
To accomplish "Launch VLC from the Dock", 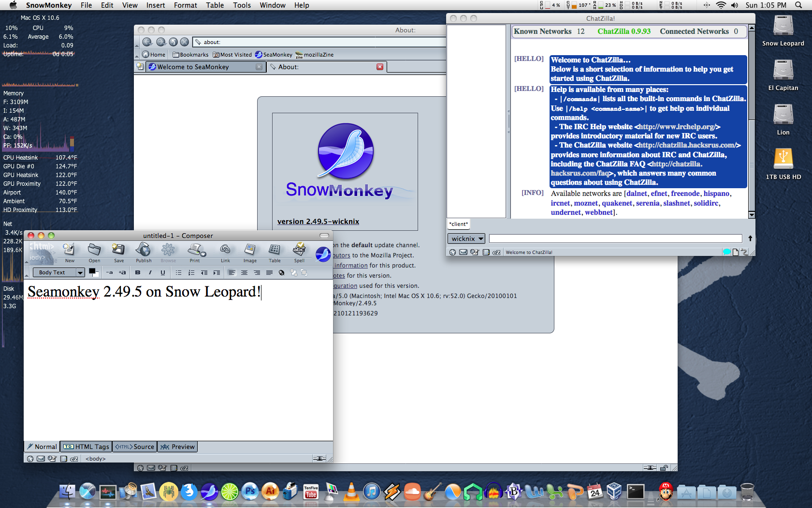I will click(351, 492).
